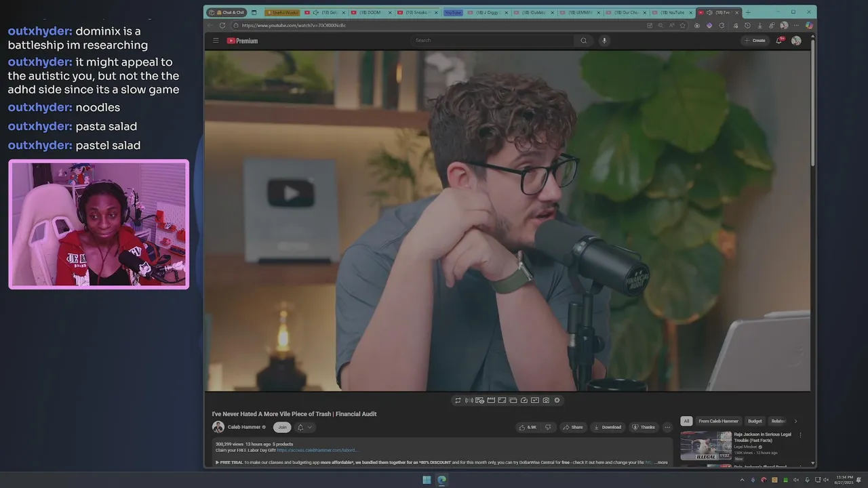Click Microsoft Edge icon on taskbar

coord(441,480)
